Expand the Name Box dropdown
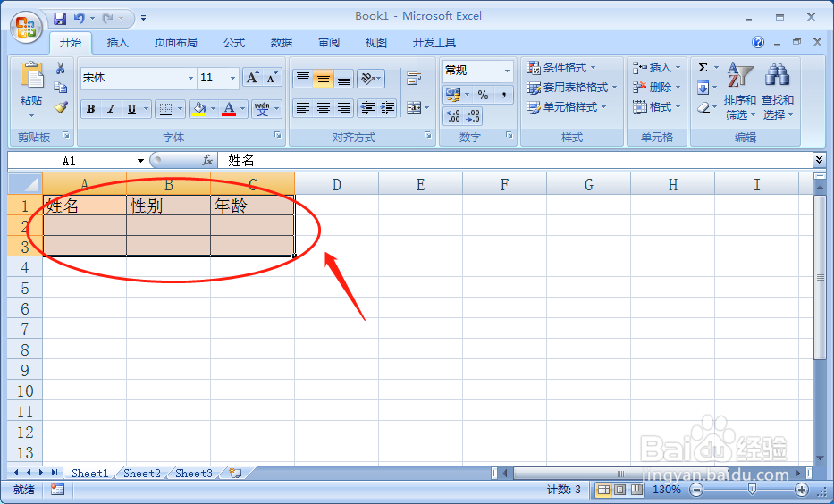Image resolution: width=834 pixels, height=504 pixels. (140, 161)
